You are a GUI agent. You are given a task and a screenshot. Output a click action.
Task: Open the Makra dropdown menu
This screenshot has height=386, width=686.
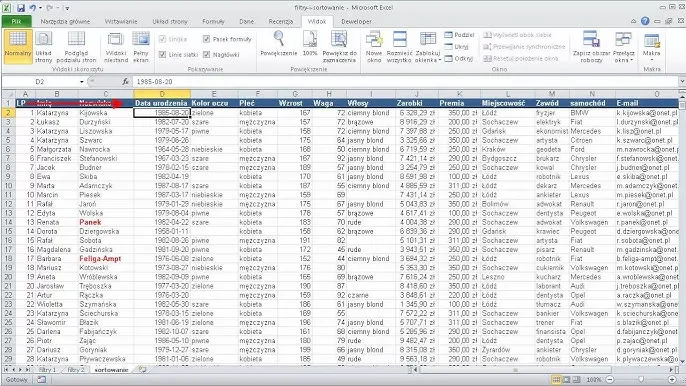[x=651, y=46]
